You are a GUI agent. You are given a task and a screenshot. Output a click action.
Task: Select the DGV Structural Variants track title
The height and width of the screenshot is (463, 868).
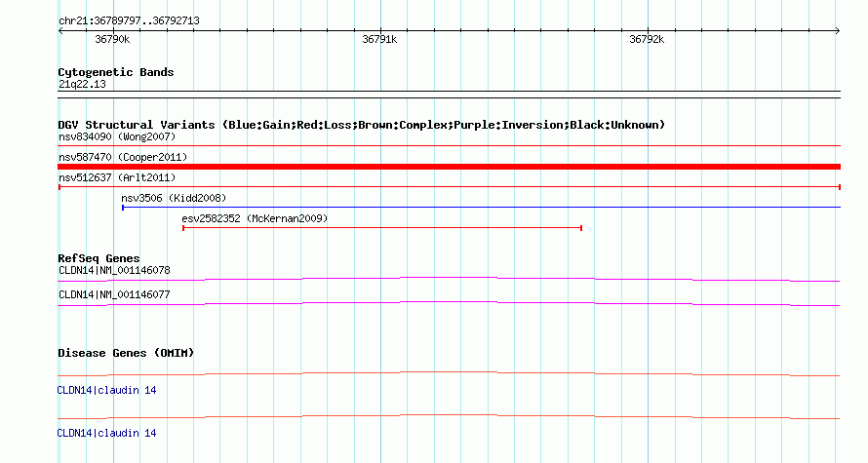pos(362,125)
